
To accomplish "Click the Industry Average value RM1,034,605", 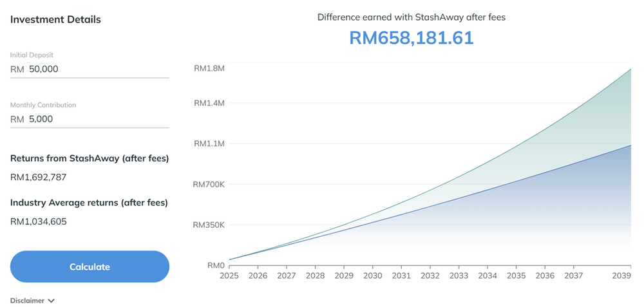I will click(39, 221).
